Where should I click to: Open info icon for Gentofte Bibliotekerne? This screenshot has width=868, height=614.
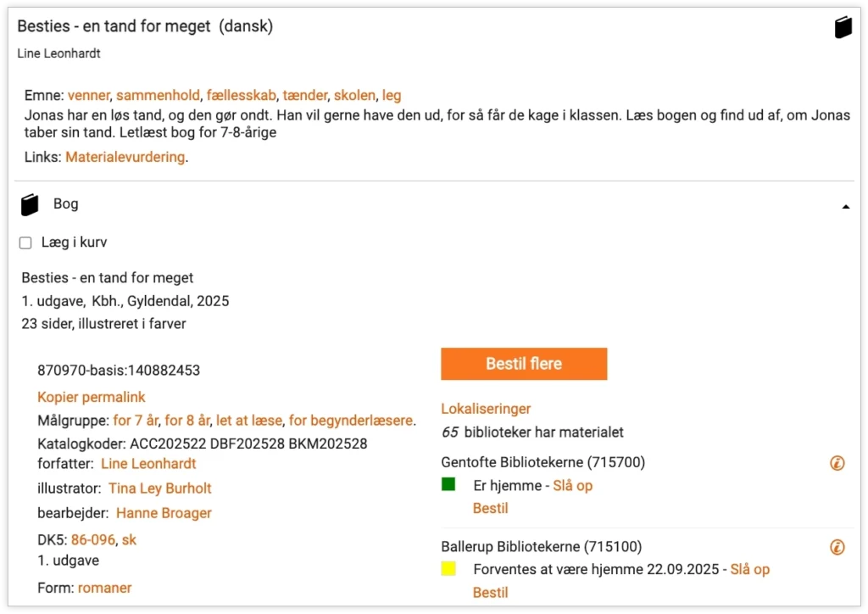[x=837, y=463]
